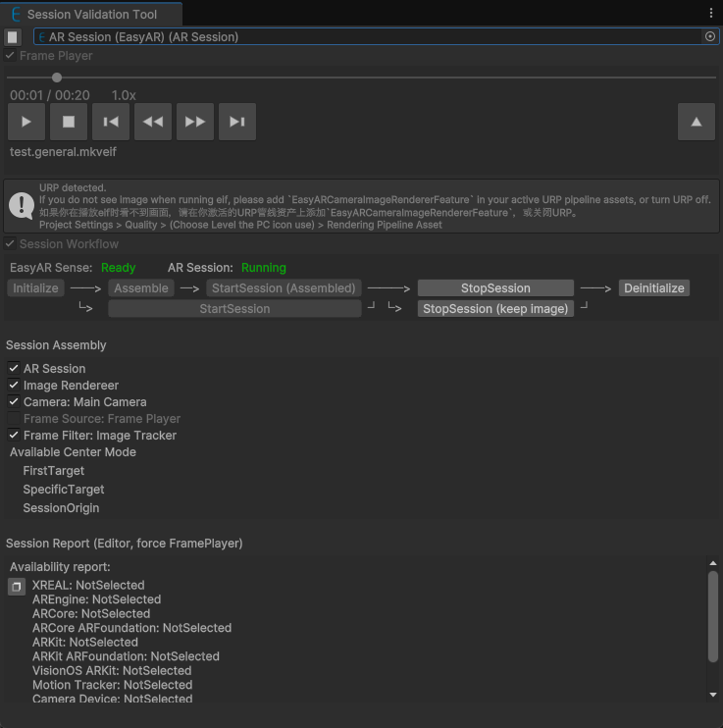This screenshot has height=728, width=723.
Task: Jump to the first frame of the recording
Action: coord(111,122)
